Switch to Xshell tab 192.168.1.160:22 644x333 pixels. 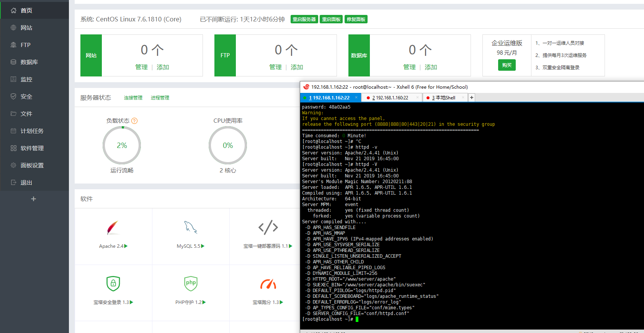pyautogui.click(x=392, y=98)
